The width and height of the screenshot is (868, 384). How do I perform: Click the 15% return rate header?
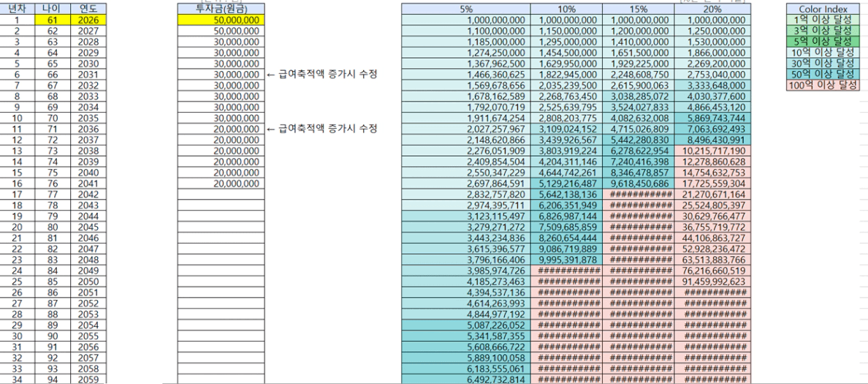(638, 9)
